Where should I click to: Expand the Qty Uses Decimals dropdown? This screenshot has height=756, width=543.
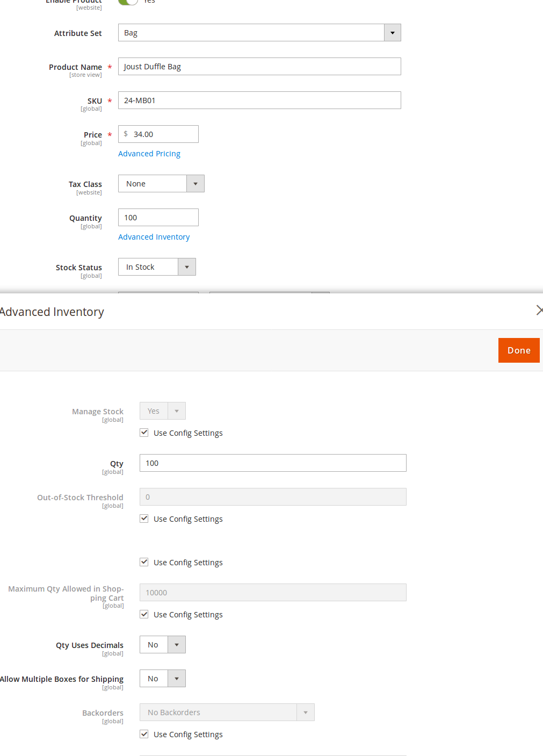click(177, 644)
